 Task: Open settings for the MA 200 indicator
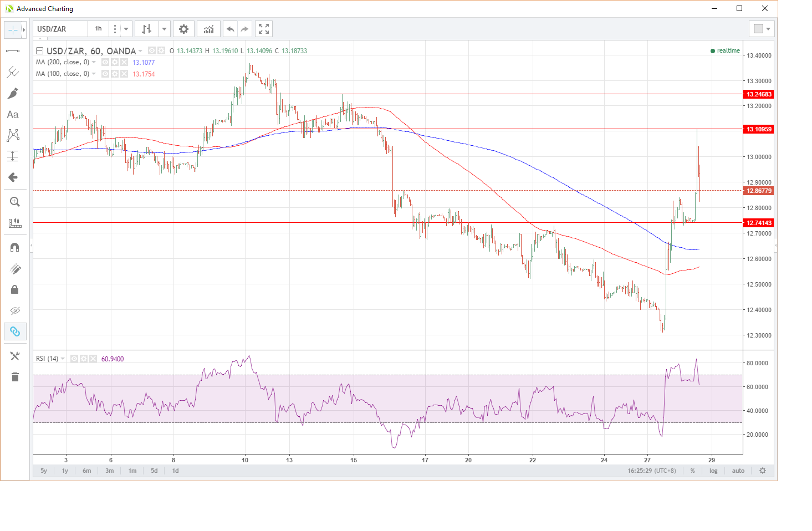pyautogui.click(x=115, y=62)
